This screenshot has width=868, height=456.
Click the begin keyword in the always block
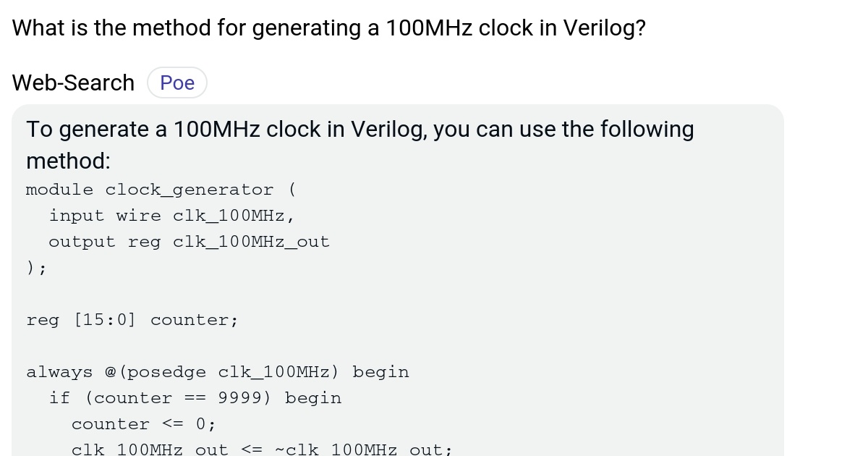pyautogui.click(x=380, y=371)
